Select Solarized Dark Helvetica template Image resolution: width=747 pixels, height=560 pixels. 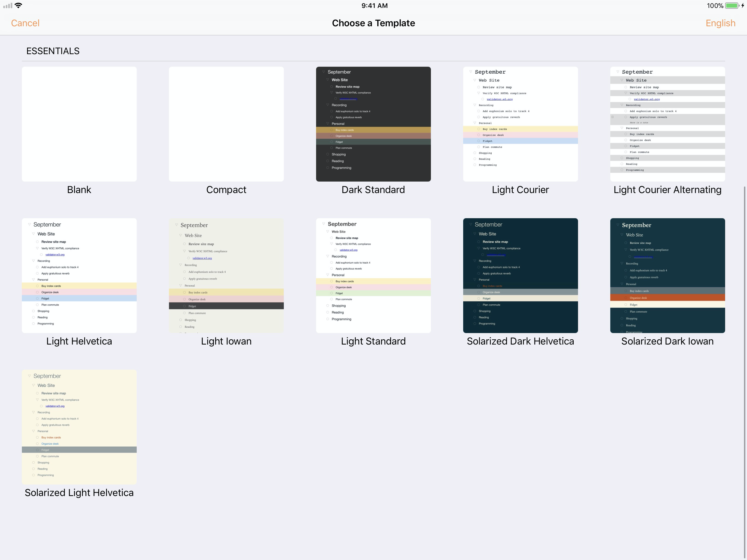(x=520, y=275)
